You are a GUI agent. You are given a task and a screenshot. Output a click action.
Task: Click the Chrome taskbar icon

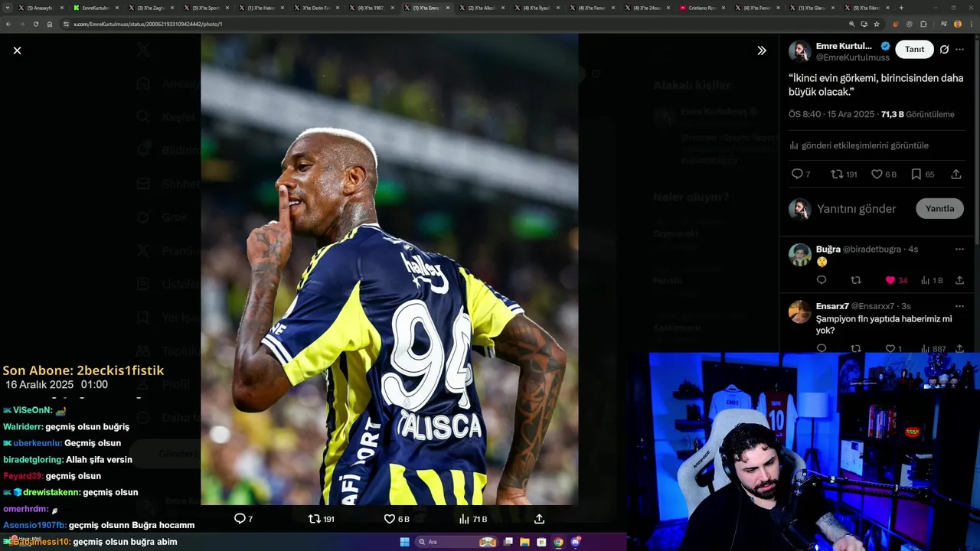coord(558,542)
